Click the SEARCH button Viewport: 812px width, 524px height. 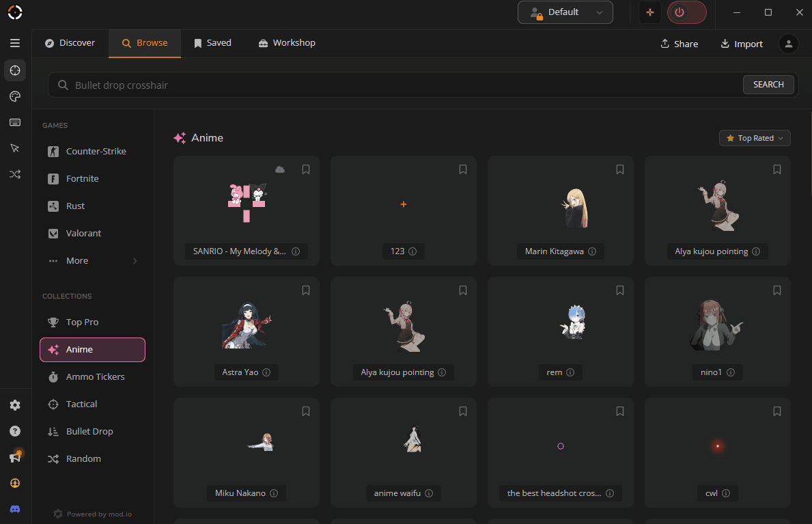(x=768, y=85)
